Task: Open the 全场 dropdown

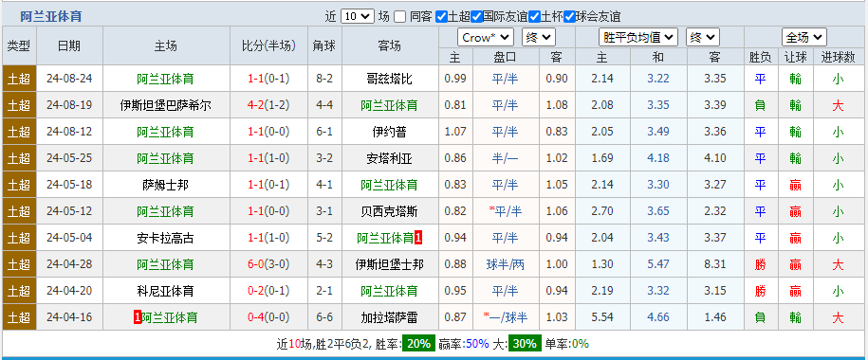Action: tap(804, 38)
